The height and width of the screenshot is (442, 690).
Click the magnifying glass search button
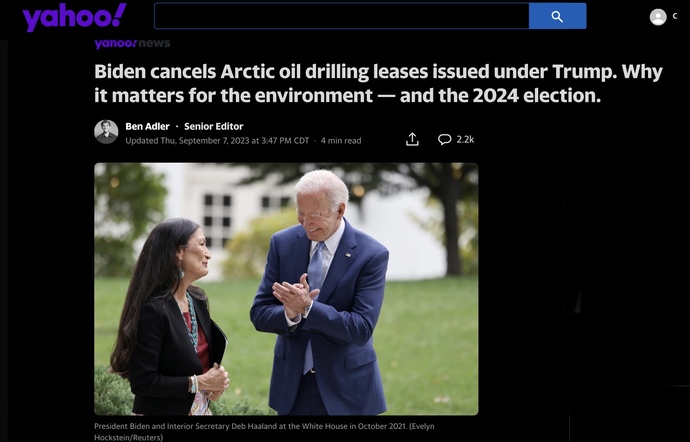[x=557, y=16]
